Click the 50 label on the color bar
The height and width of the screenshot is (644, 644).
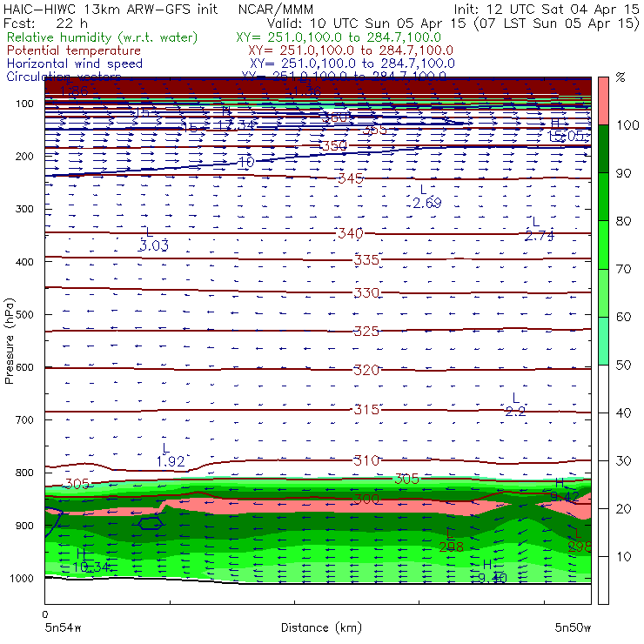(624, 366)
